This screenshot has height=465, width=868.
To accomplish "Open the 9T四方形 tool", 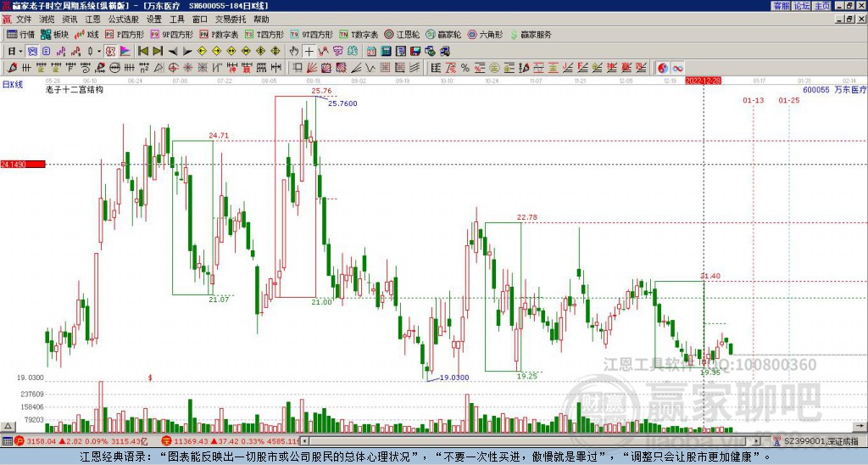I will click(311, 34).
